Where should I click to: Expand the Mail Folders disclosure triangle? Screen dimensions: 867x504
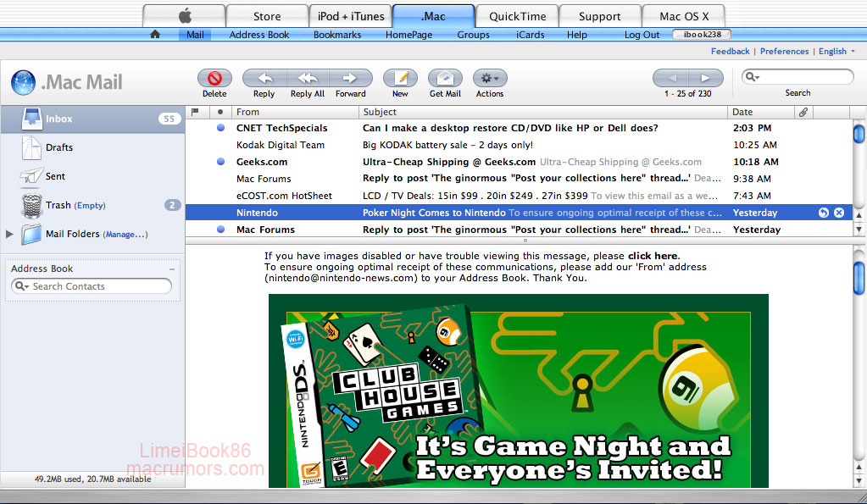coord(9,234)
